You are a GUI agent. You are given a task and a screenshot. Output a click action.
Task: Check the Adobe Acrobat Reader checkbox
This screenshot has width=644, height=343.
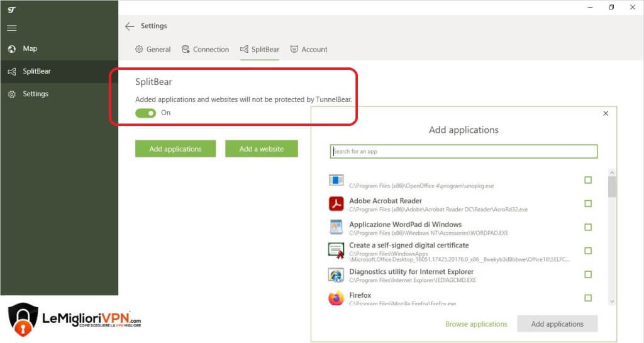(x=588, y=204)
